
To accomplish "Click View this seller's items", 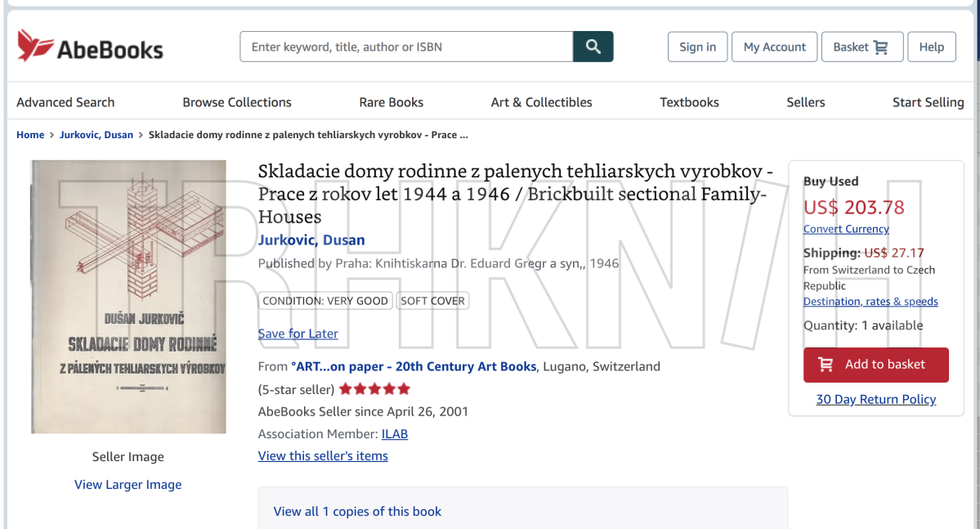I will (x=323, y=456).
